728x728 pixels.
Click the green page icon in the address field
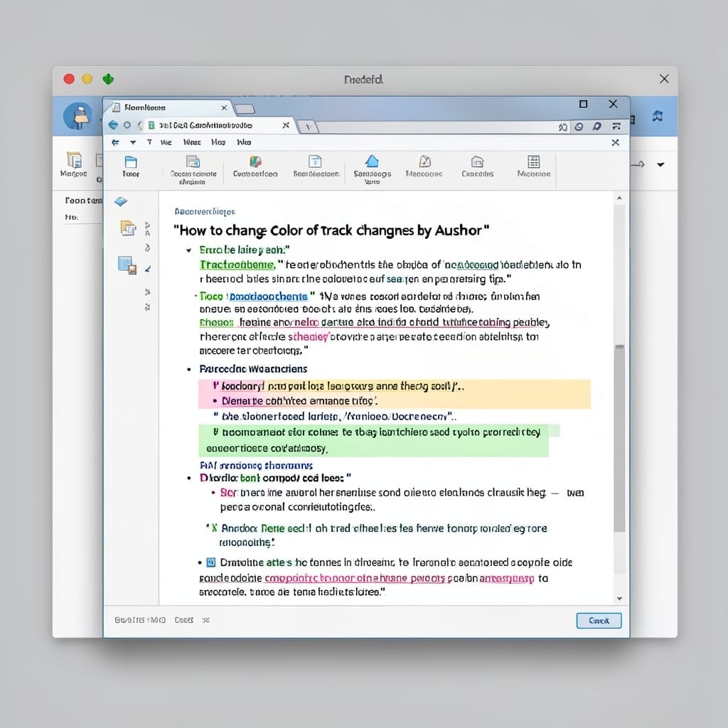[151, 125]
